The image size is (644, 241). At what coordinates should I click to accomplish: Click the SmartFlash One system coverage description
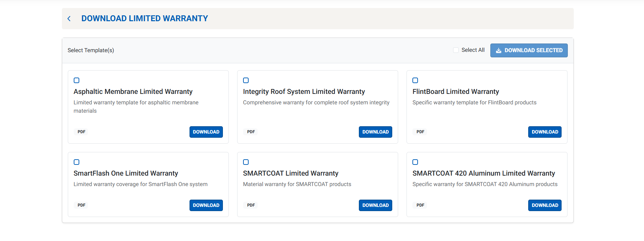140,184
